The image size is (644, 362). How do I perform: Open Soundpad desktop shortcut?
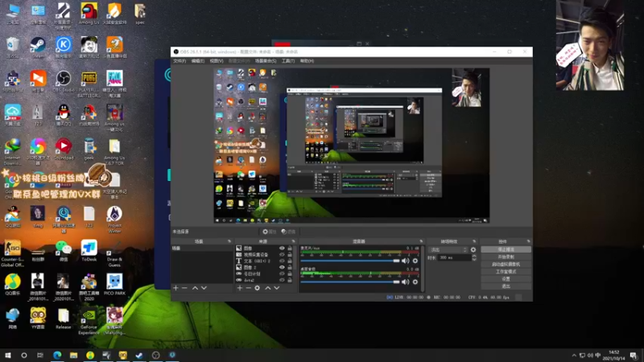64,149
